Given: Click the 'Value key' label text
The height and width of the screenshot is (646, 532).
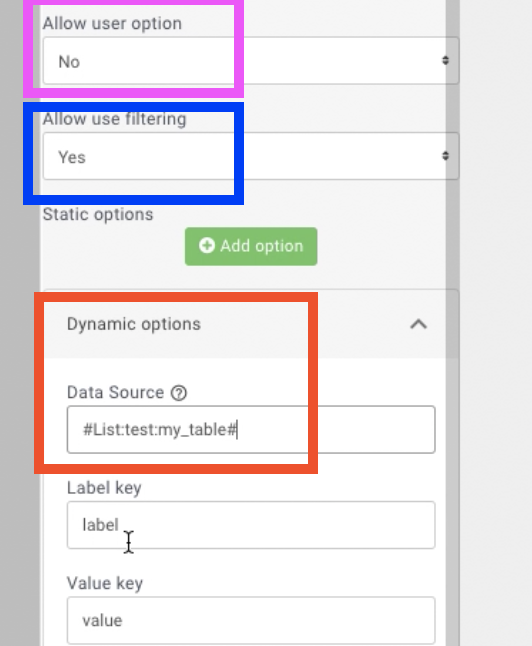Looking at the screenshot, I should click(105, 584).
